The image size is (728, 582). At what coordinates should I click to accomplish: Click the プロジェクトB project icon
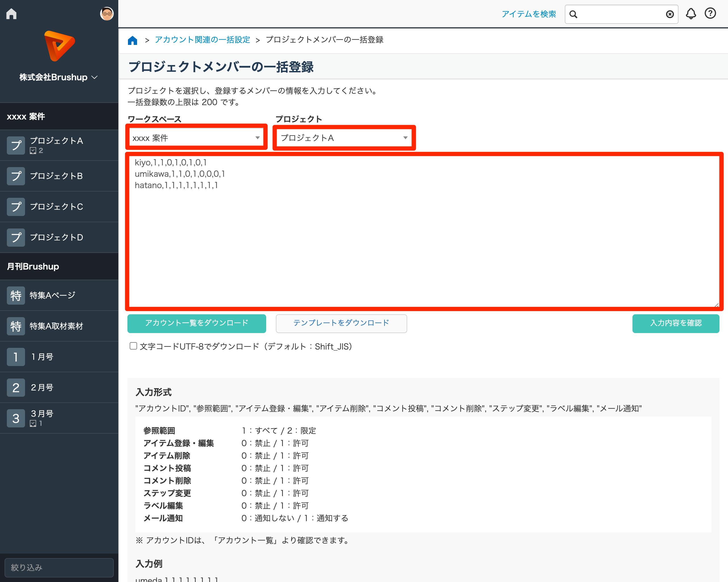(16, 176)
